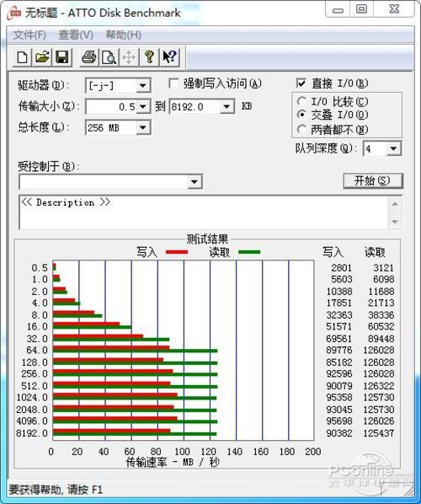Click write value 69561

339,339
